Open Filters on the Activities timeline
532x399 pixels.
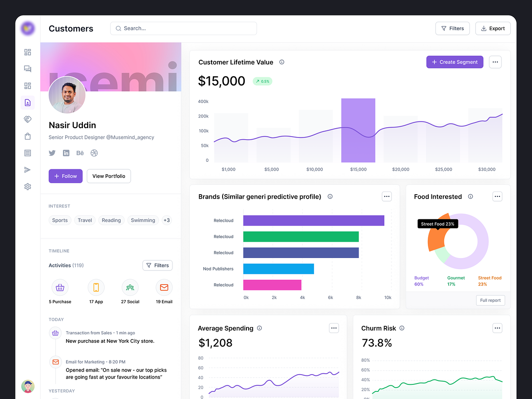[x=157, y=265]
